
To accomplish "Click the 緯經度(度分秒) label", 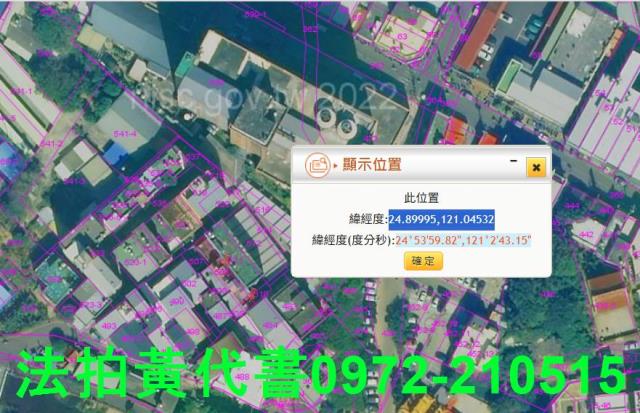I will (x=353, y=240).
